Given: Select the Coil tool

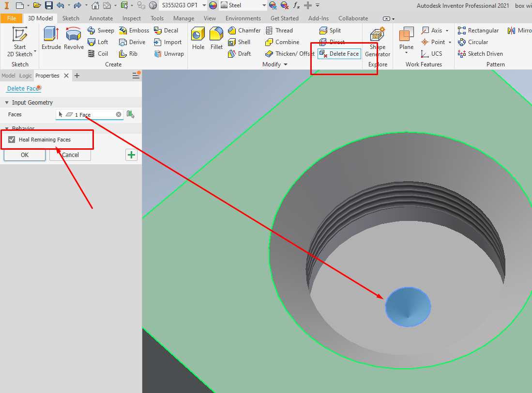Looking at the screenshot, I should click(x=98, y=53).
